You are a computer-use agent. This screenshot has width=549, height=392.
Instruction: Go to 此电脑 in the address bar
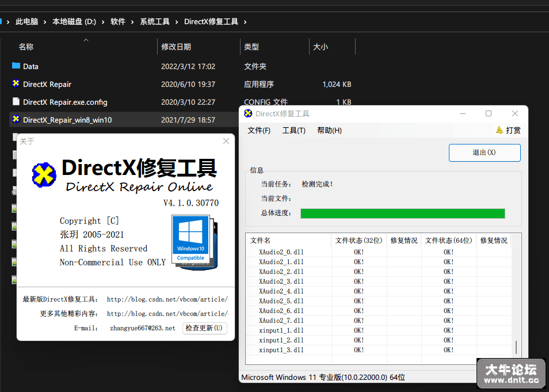click(27, 22)
